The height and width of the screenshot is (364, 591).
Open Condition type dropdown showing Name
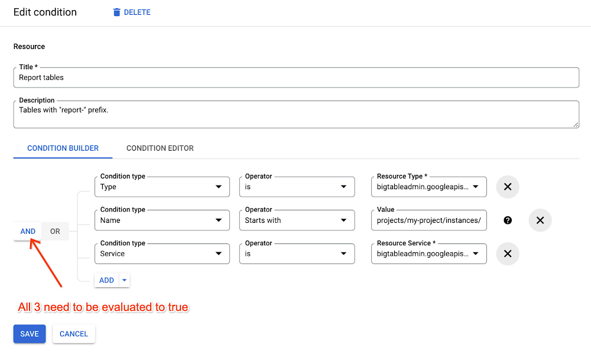[162, 220]
